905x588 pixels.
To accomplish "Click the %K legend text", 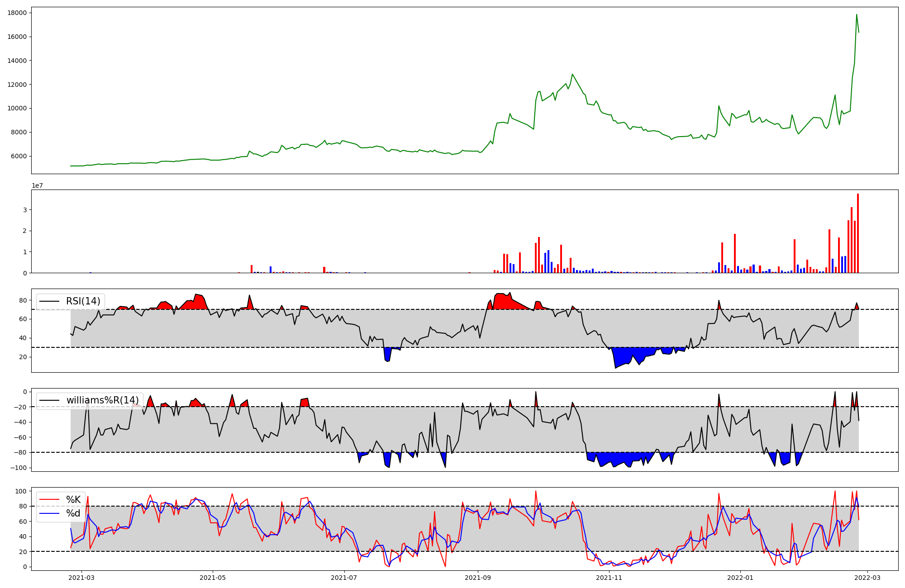I will click(73, 499).
